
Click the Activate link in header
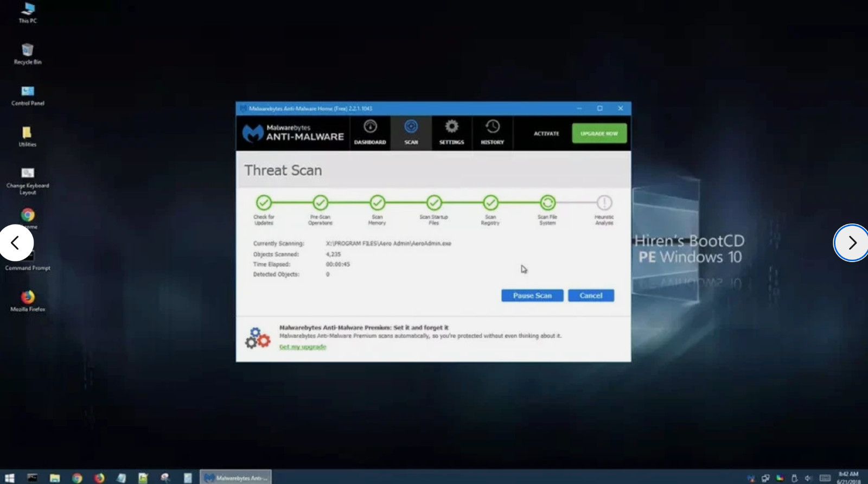[546, 133]
